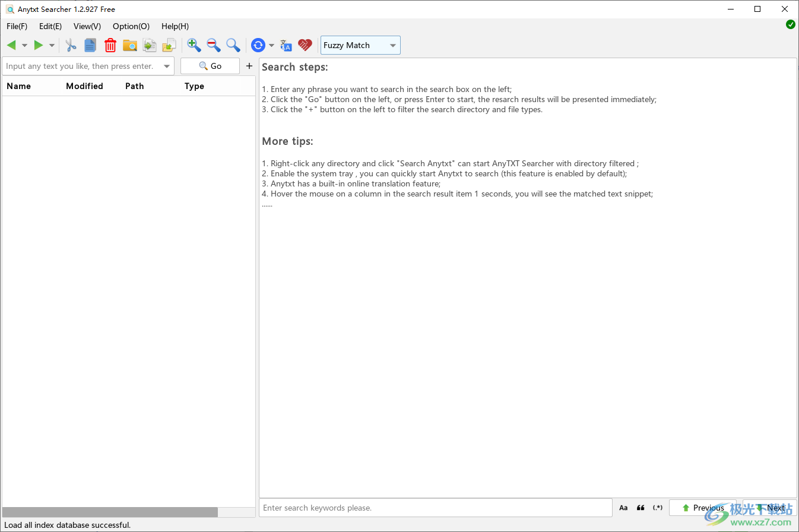This screenshot has height=532, width=799.
Task: Click the Previous match button
Action: (x=703, y=508)
